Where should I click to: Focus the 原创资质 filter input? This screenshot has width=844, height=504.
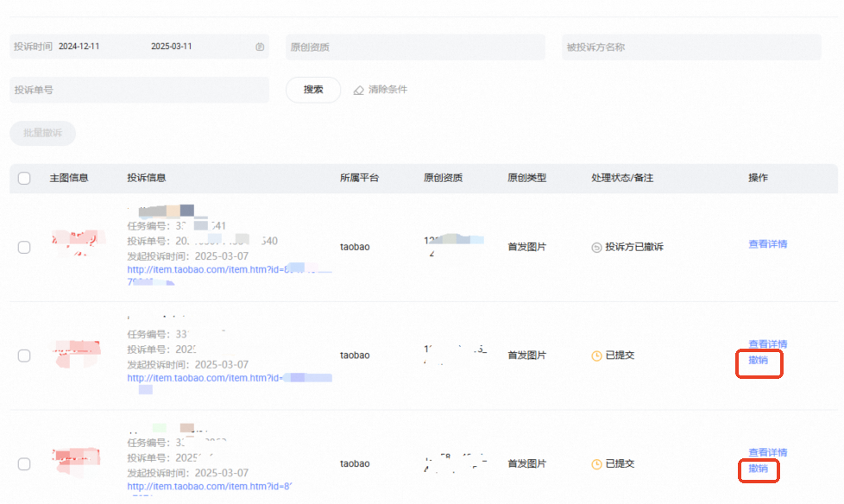(416, 47)
